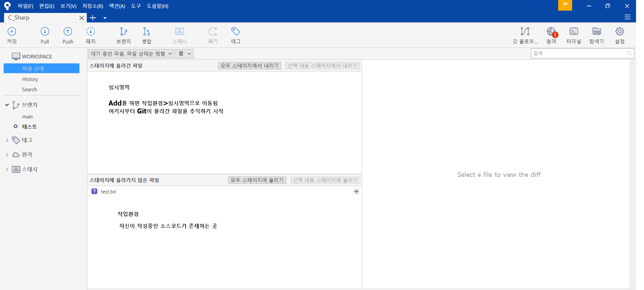
Task: Select 파일 상태 in the workspace sidebar
Action: pyautogui.click(x=41, y=68)
